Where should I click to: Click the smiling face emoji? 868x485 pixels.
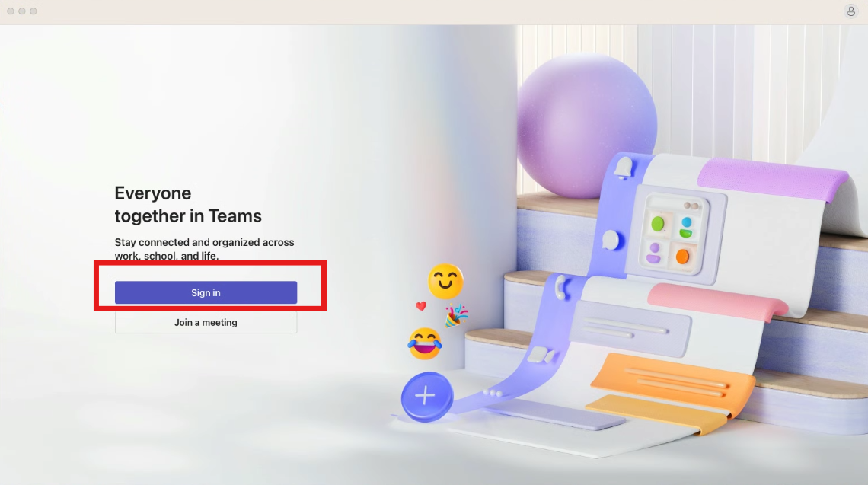point(445,281)
